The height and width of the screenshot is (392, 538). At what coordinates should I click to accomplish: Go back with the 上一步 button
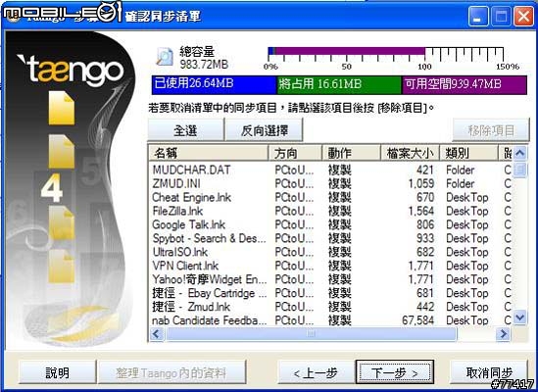tap(316, 372)
